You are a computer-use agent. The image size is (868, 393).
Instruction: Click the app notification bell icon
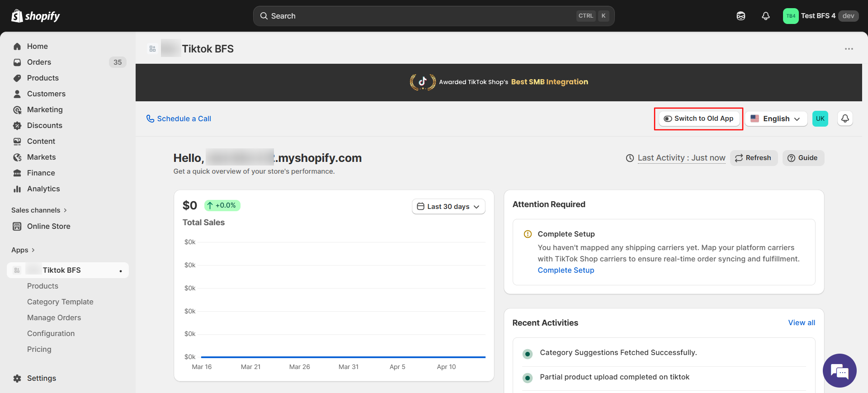(x=845, y=118)
